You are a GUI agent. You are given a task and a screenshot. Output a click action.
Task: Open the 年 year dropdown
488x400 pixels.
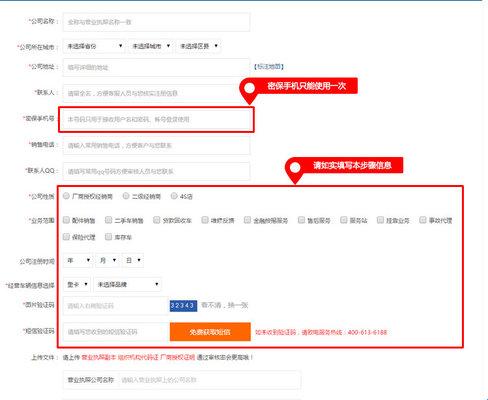pyautogui.click(x=78, y=260)
